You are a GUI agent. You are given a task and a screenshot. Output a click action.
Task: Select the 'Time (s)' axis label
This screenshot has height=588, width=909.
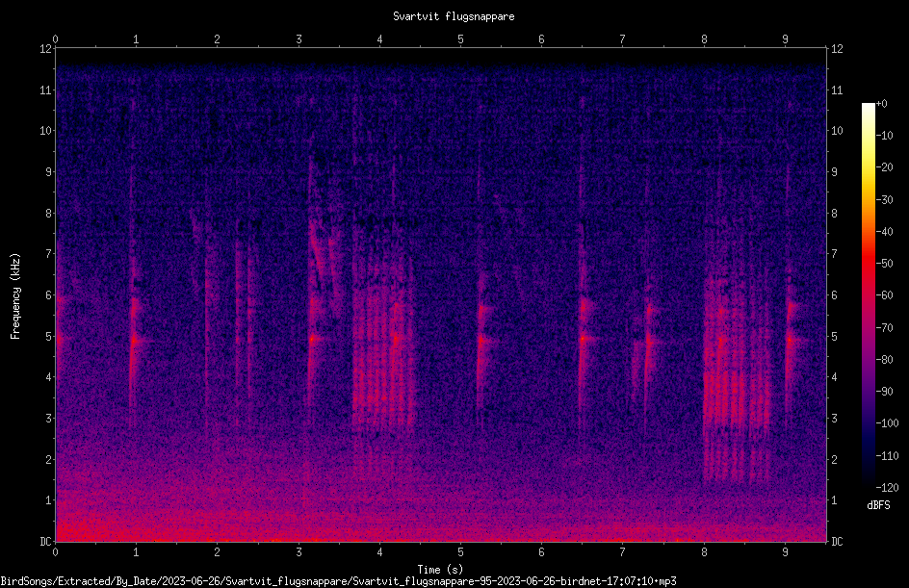440,570
